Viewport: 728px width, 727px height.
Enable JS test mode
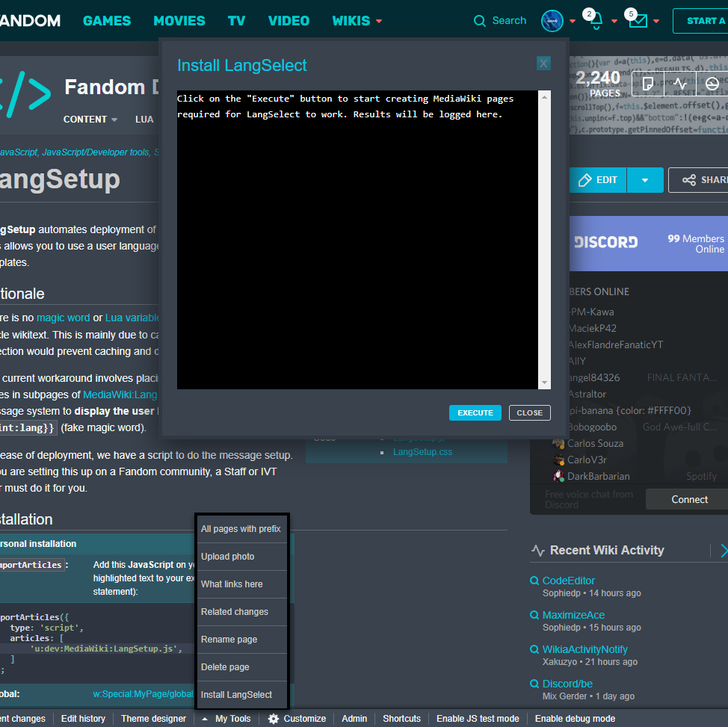tap(478, 719)
